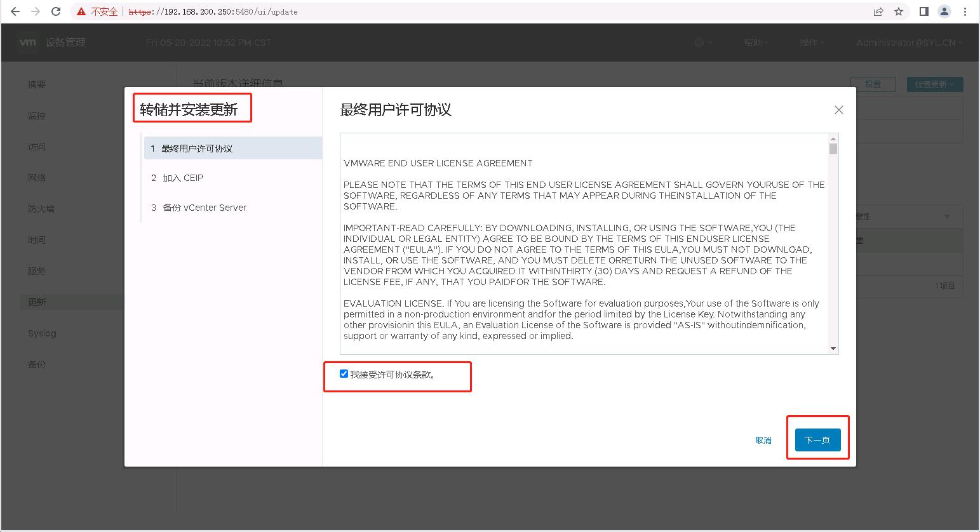The width and height of the screenshot is (980, 532).
Task: Reload the browser page
Action: [56, 11]
